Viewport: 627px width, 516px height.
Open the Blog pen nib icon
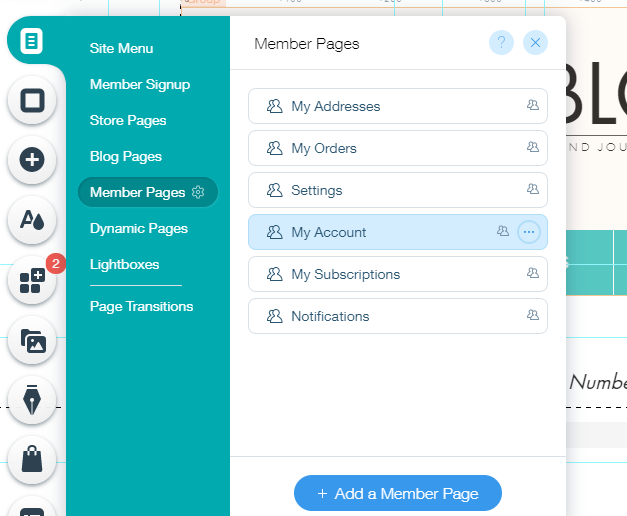[x=32, y=400]
